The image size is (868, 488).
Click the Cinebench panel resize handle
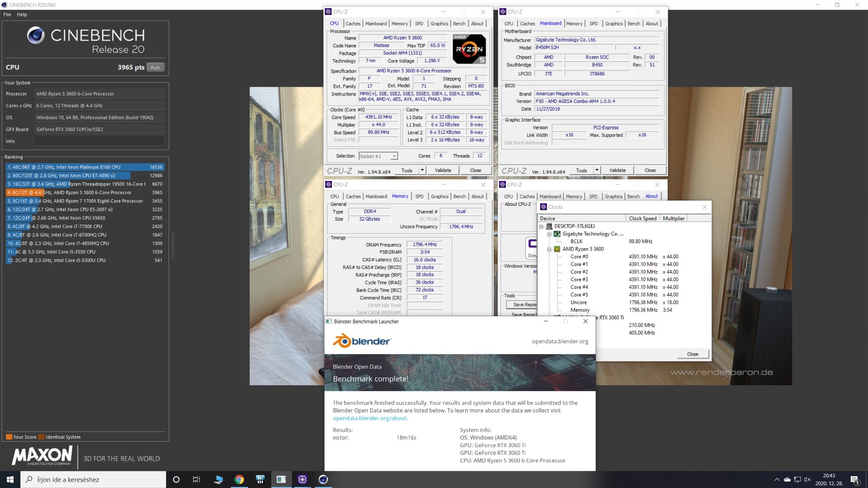[x=173, y=245]
